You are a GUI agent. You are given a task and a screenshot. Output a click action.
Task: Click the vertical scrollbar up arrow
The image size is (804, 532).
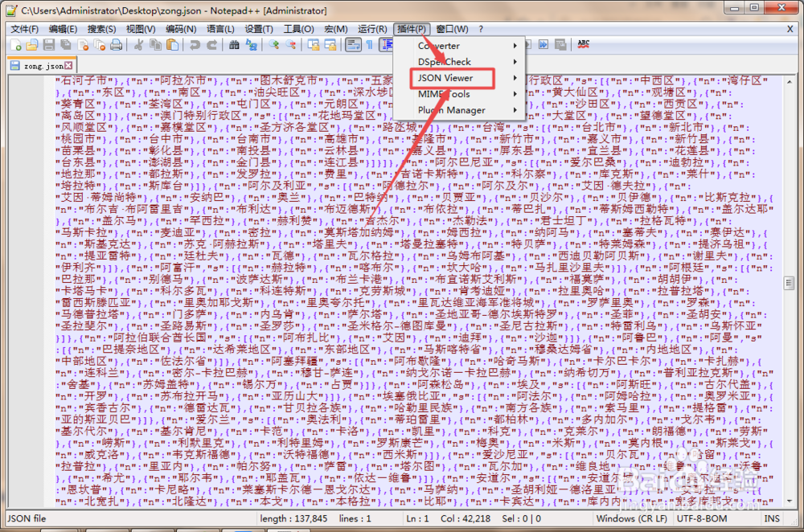tap(790, 81)
